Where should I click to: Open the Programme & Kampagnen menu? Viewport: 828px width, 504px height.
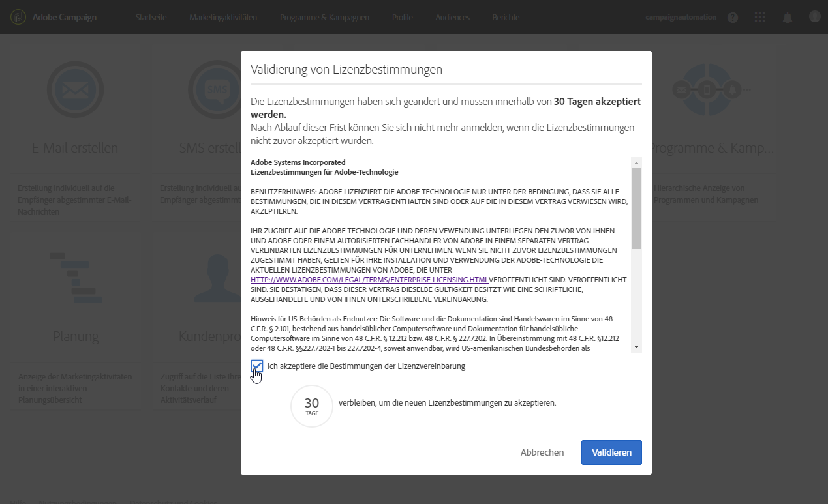325,18
